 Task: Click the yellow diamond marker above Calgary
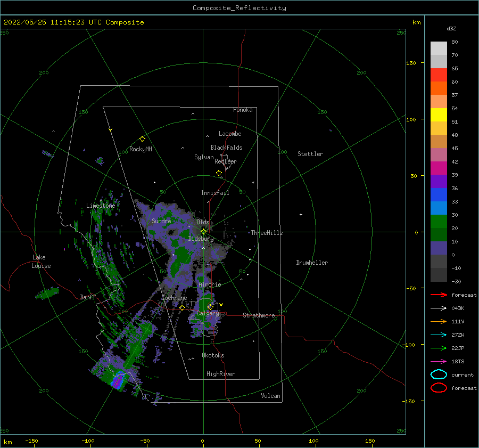210,307
